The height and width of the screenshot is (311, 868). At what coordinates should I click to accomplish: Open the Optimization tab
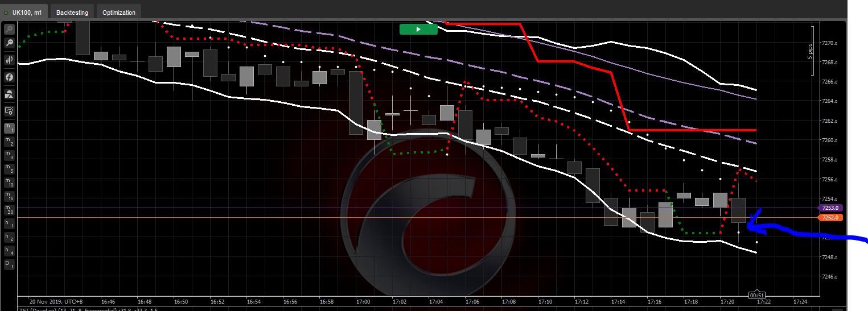tap(119, 12)
